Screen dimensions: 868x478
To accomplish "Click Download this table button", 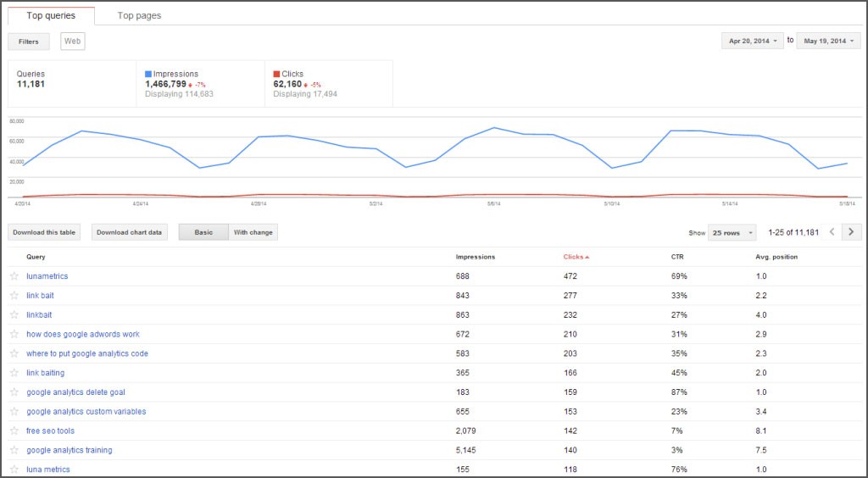I will 44,232.
